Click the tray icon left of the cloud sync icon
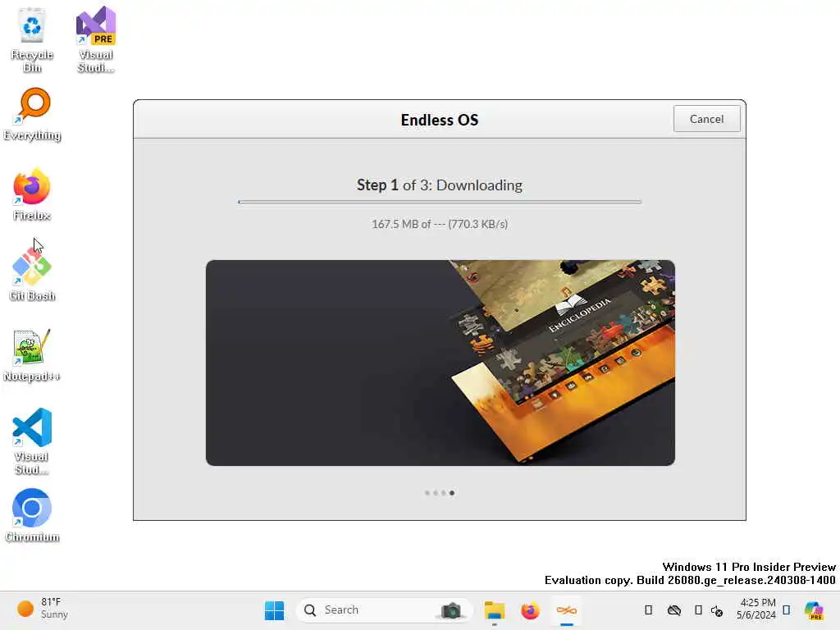840x630 pixels. click(648, 610)
